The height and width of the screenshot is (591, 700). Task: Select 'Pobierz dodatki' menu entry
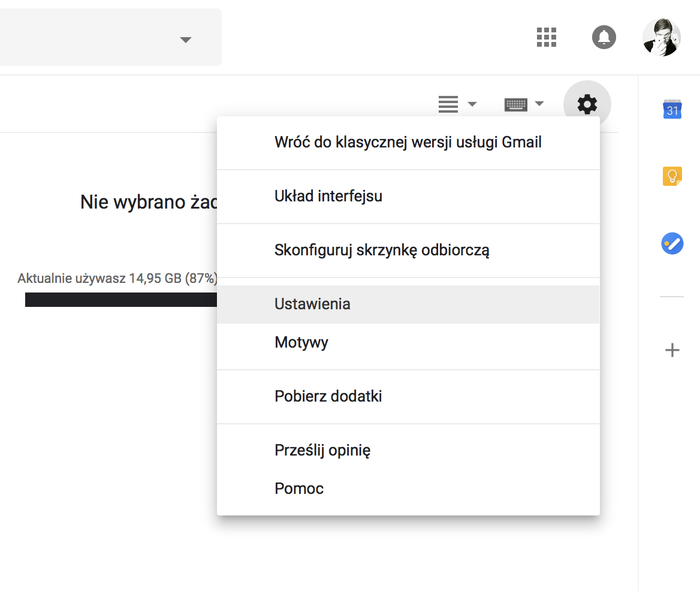tap(408, 396)
